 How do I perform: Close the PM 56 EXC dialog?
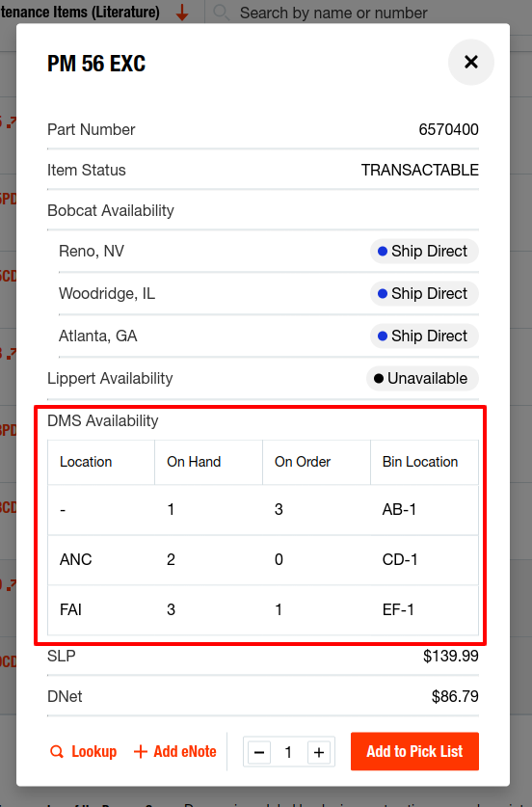click(x=470, y=63)
